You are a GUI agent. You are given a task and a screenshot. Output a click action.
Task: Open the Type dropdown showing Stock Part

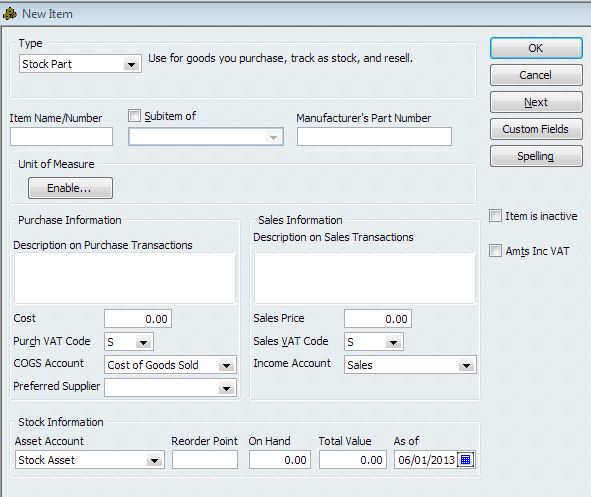tap(80, 64)
